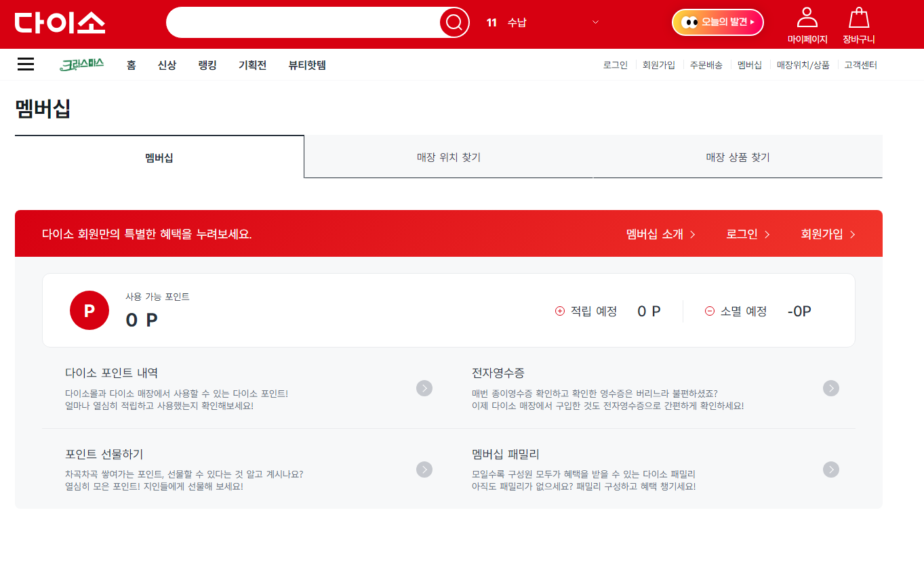Screen dimensions: 924x584
Task: Click the red P point icon
Action: point(89,310)
